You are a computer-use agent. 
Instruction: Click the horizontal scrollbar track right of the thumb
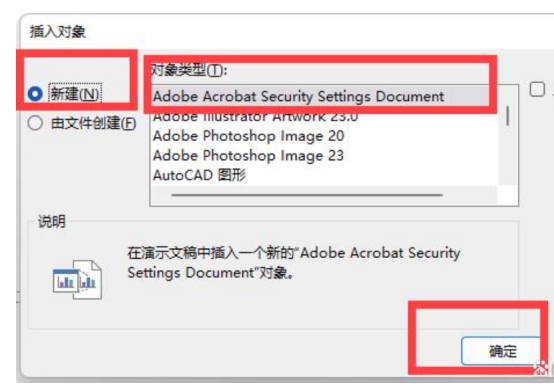pos(470,195)
